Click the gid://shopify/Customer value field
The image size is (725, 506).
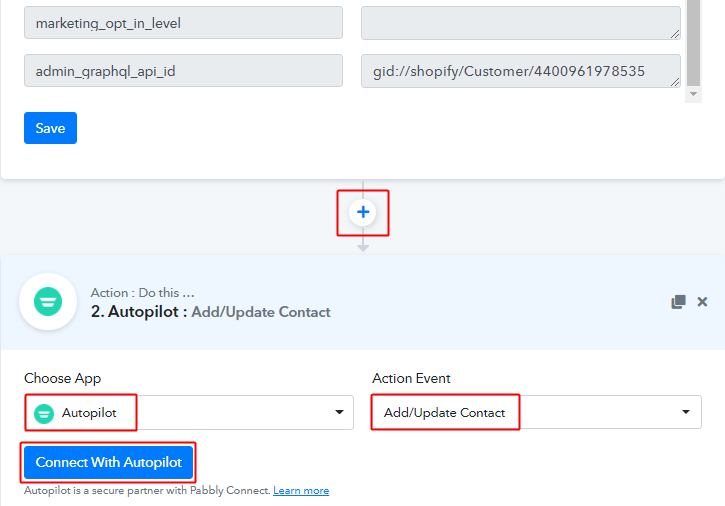521,71
